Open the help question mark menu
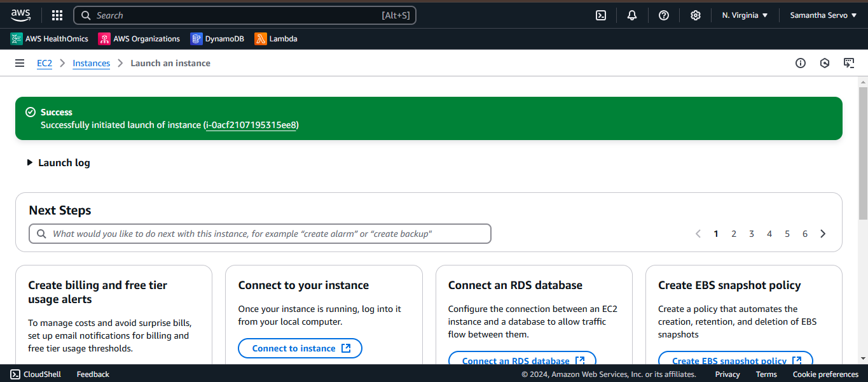Screen dimensions: 868x382 point(664,15)
